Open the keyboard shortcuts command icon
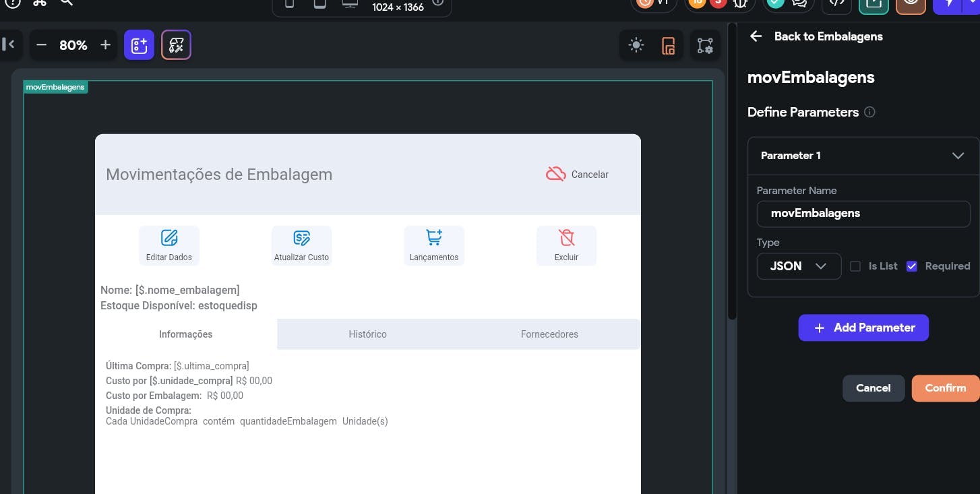This screenshot has height=494, width=980. click(40, 2)
